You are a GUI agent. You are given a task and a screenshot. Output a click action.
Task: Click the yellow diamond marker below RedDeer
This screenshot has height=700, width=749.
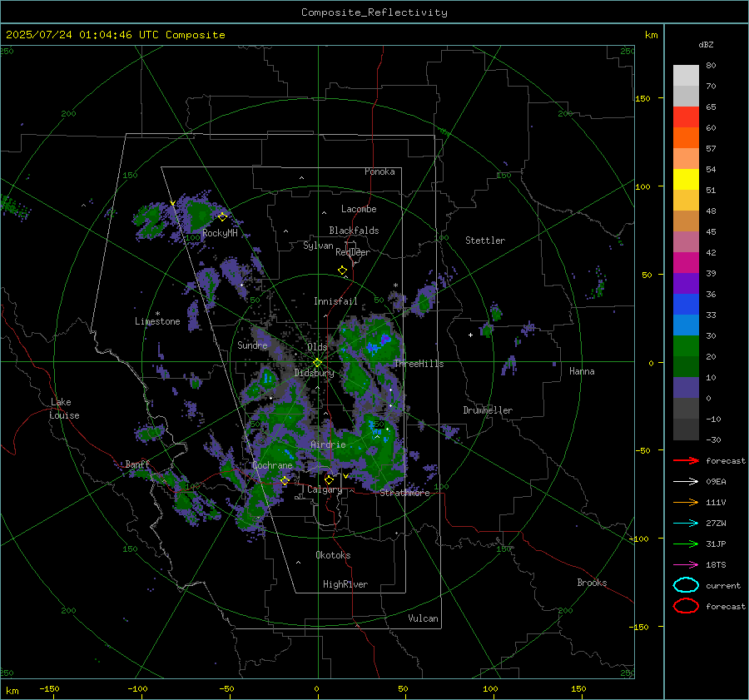tap(342, 271)
